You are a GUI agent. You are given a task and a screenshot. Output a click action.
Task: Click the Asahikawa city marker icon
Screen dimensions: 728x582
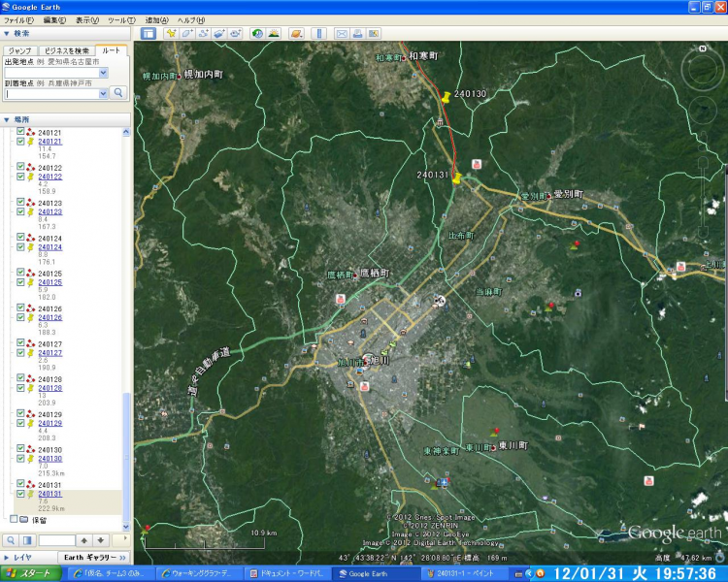coord(366,362)
